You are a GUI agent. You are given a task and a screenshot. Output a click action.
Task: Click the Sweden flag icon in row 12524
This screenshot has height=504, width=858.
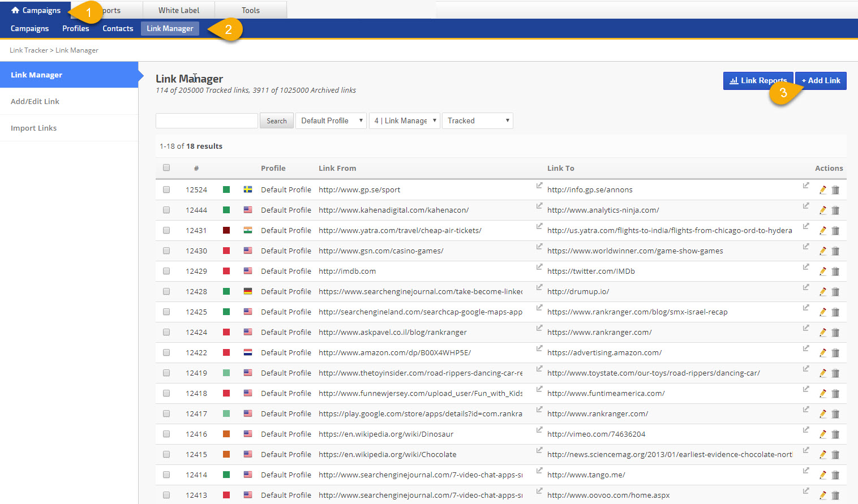click(248, 189)
